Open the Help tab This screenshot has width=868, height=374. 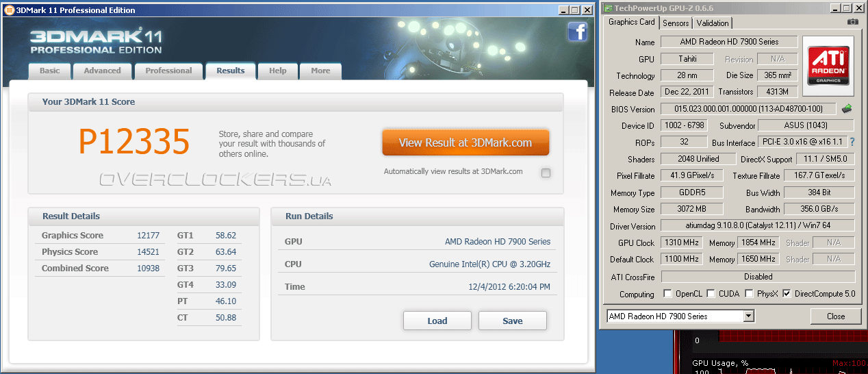[278, 71]
